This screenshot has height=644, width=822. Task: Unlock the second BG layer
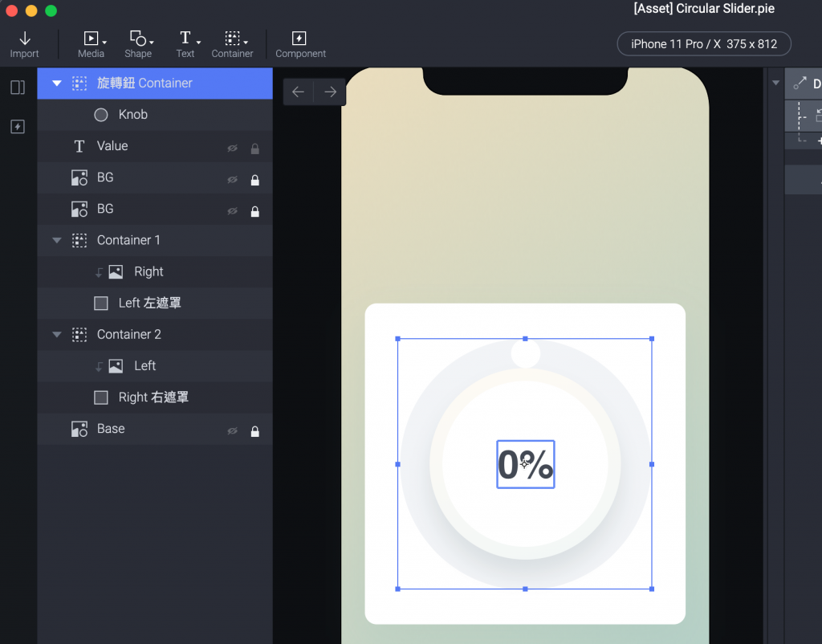coord(254,211)
